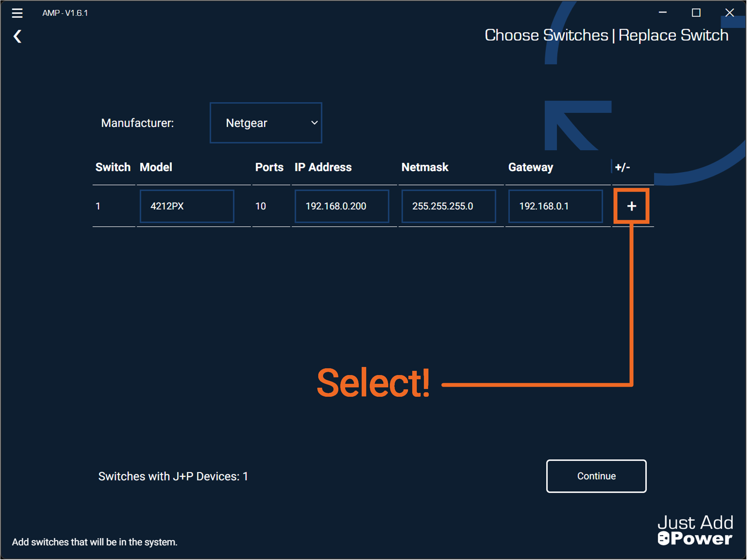The width and height of the screenshot is (747, 560).
Task: Open the Netgear manufacturer dropdown
Action: coord(265,123)
